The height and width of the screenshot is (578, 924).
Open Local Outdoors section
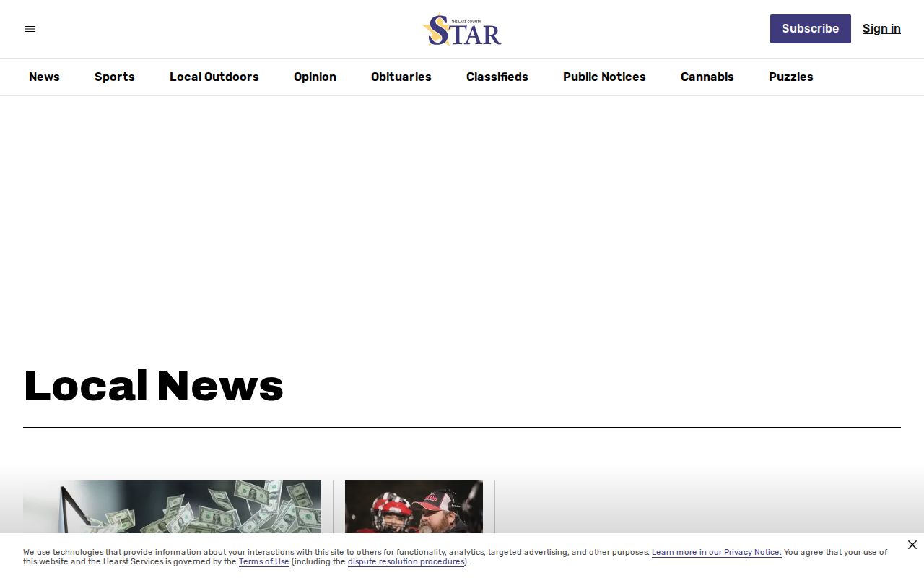point(214,77)
